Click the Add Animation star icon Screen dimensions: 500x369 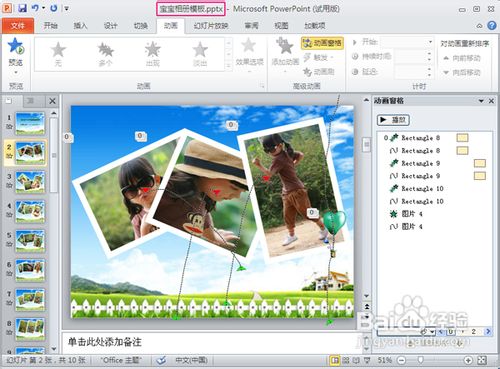click(284, 46)
